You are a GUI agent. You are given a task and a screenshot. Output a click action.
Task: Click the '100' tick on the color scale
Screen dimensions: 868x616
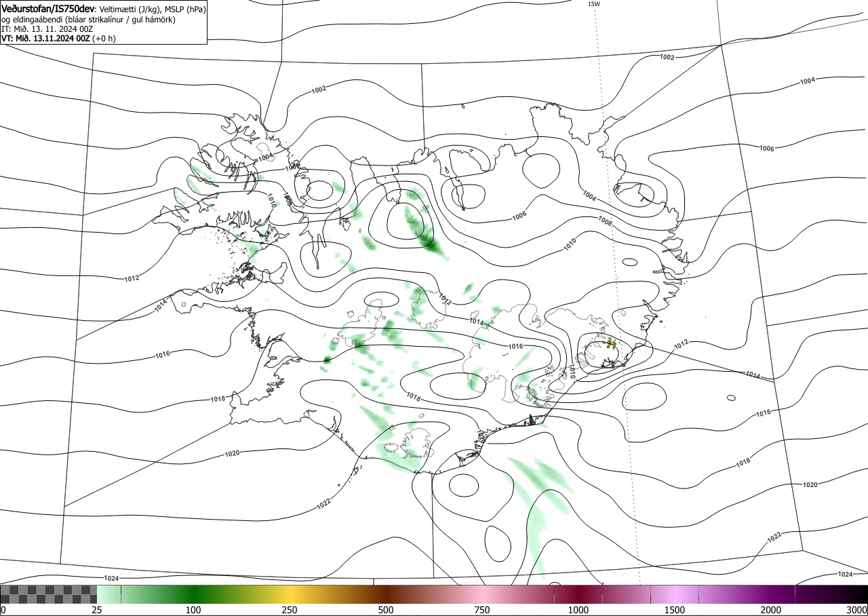[193, 610]
